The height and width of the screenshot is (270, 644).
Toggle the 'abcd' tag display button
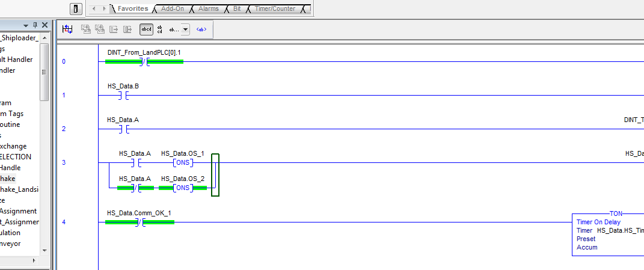pyautogui.click(x=146, y=29)
